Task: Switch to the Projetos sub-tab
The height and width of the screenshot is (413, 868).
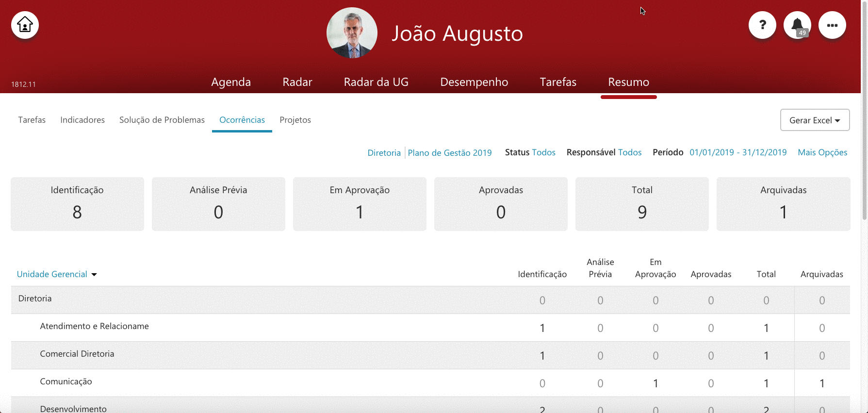Action: pos(295,120)
